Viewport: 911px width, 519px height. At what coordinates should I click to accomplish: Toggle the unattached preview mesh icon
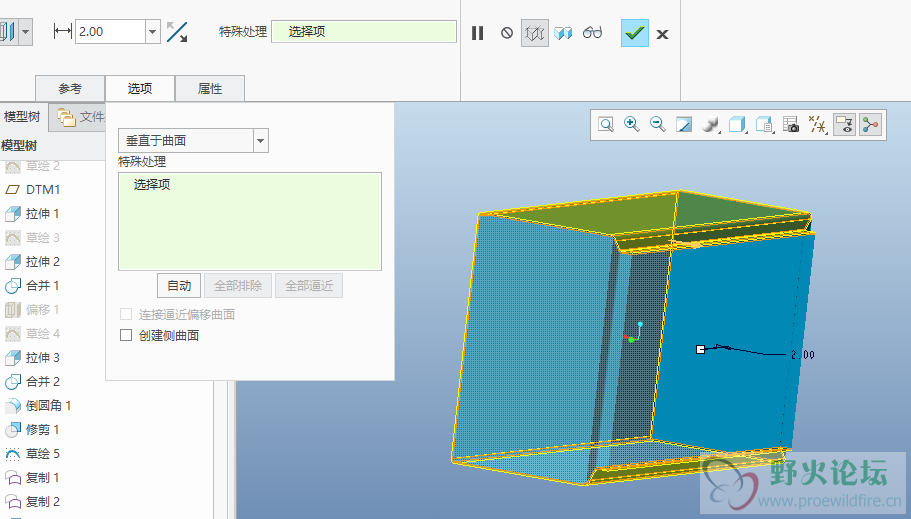pyautogui.click(x=535, y=33)
